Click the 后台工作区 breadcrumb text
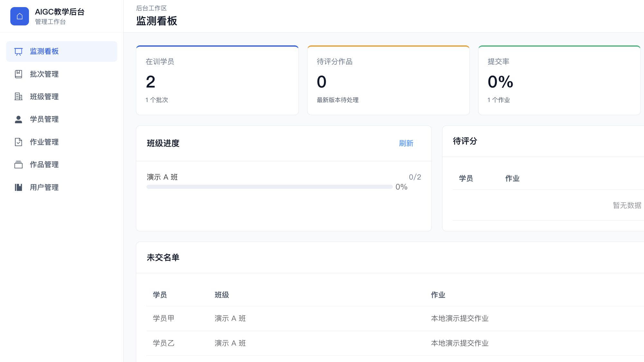This screenshot has height=362, width=644. (151, 8)
